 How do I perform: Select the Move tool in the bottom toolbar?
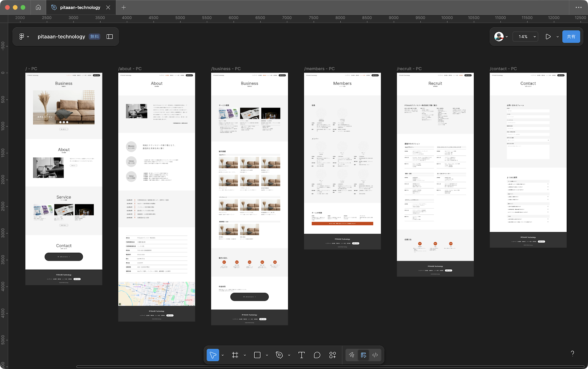213,355
